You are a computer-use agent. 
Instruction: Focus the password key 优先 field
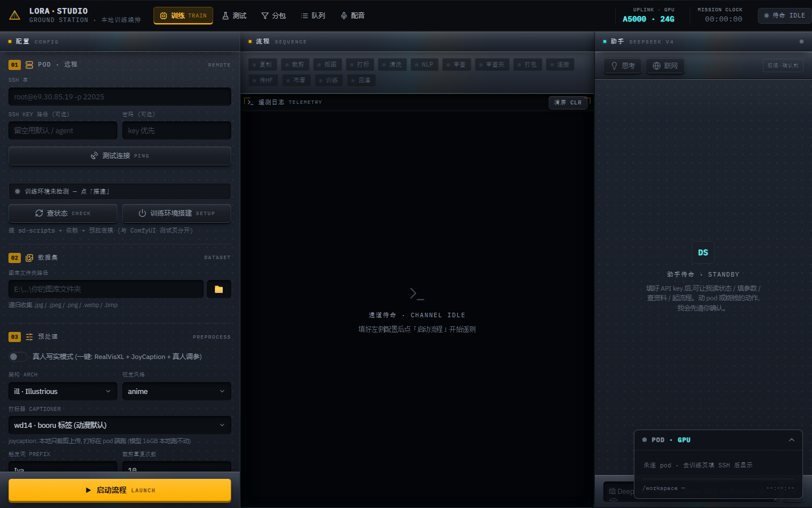(x=176, y=130)
